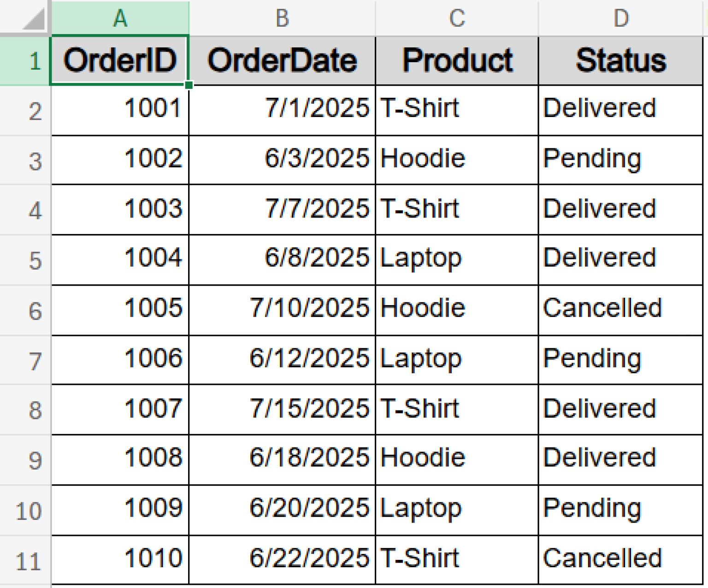708x588 pixels.
Task: Select column B header
Action: pos(281,18)
